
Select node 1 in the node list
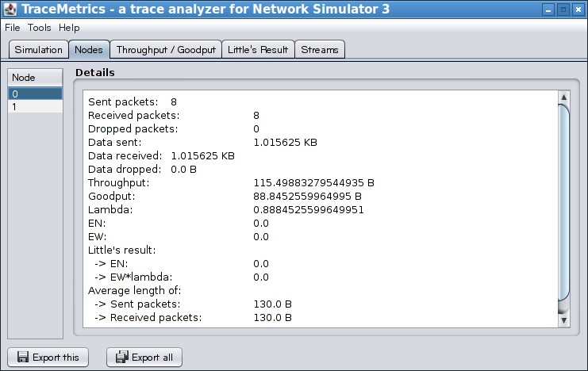click(x=35, y=106)
